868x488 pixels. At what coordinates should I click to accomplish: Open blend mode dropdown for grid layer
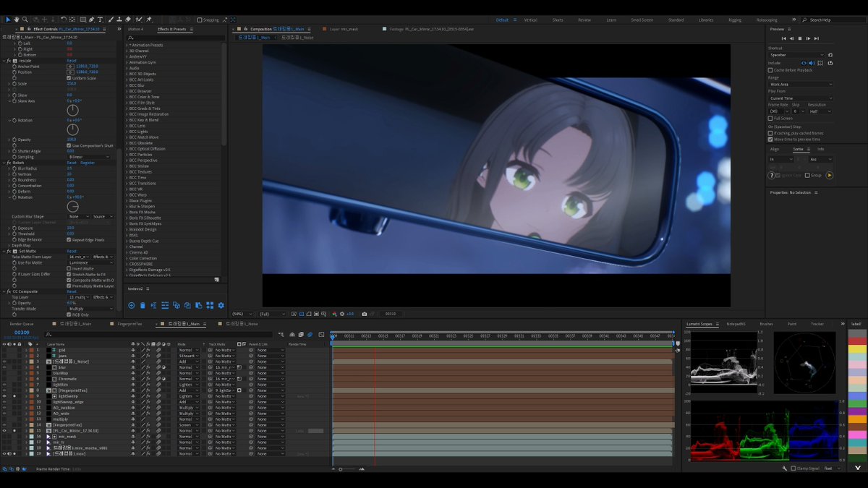coord(187,350)
